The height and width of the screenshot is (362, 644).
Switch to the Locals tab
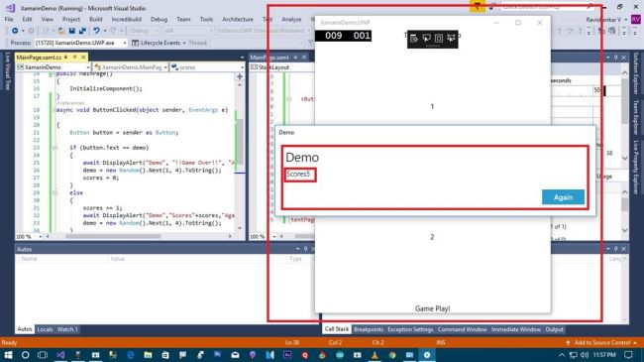(45, 329)
